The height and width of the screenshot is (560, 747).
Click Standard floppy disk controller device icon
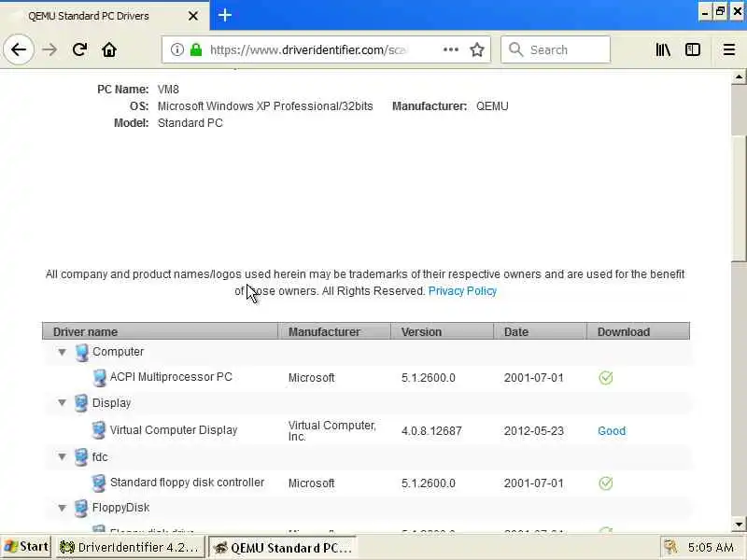coord(98,483)
